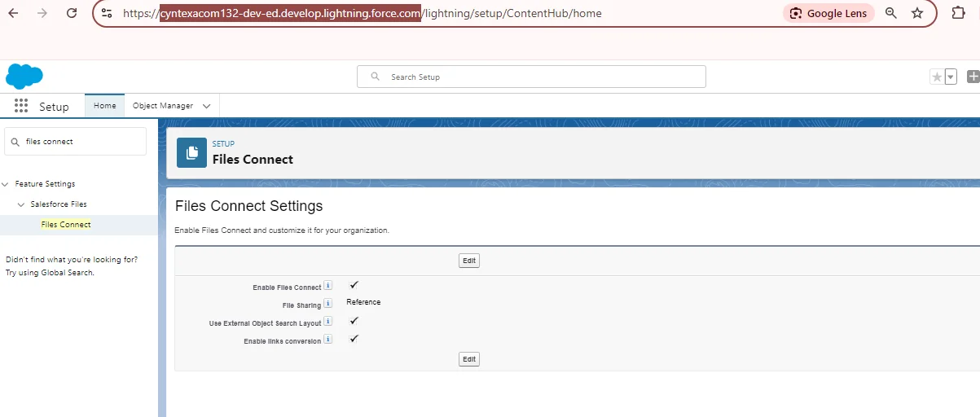Click info icon next to Enable Files Connect
This screenshot has height=417, width=980.
coord(328,286)
